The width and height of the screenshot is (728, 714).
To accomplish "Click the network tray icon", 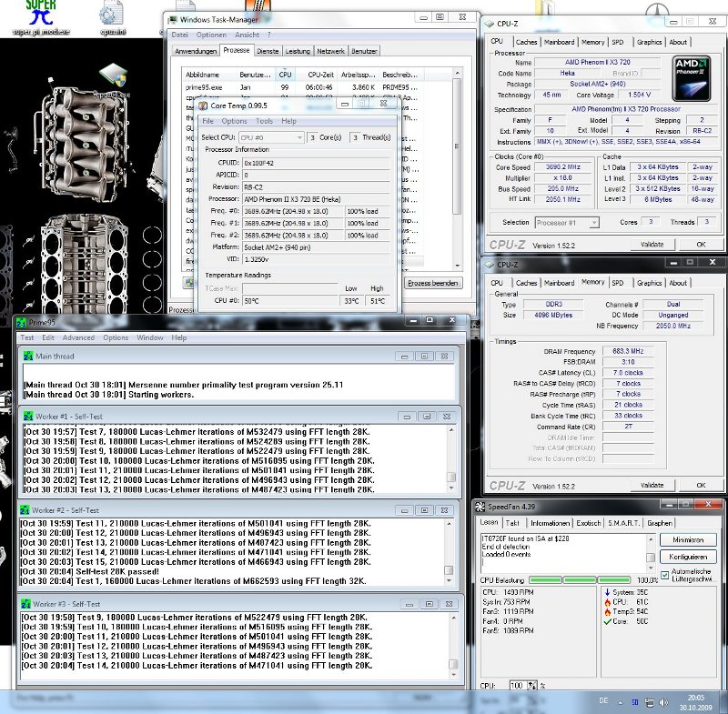I will point(650,703).
